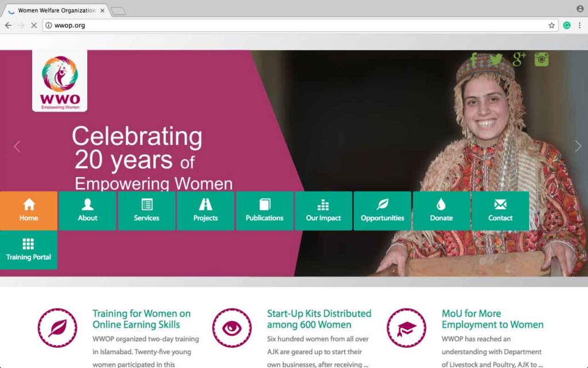This screenshot has width=588, height=368.
Task: Click the Google Plus icon
Action: [x=519, y=59]
